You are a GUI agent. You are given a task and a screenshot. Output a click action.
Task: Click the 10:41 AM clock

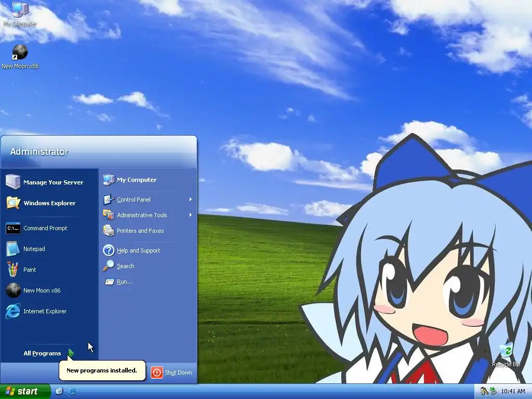513,391
